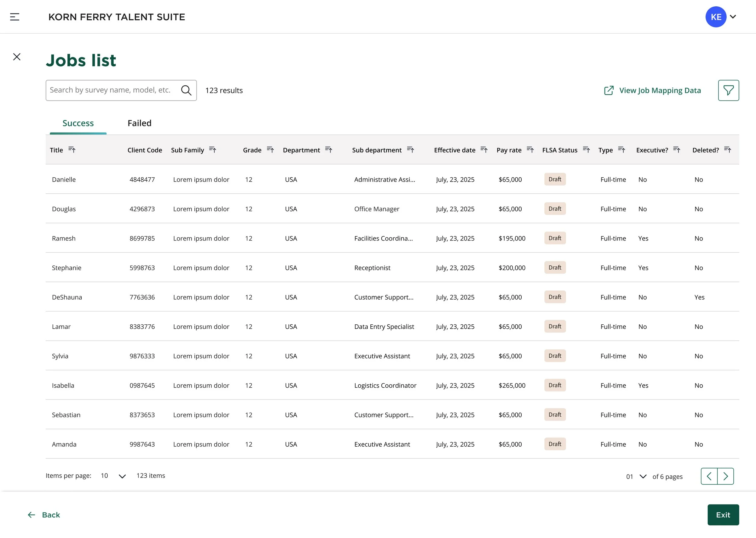Click the Exit button
This screenshot has width=756, height=538.
(x=723, y=514)
